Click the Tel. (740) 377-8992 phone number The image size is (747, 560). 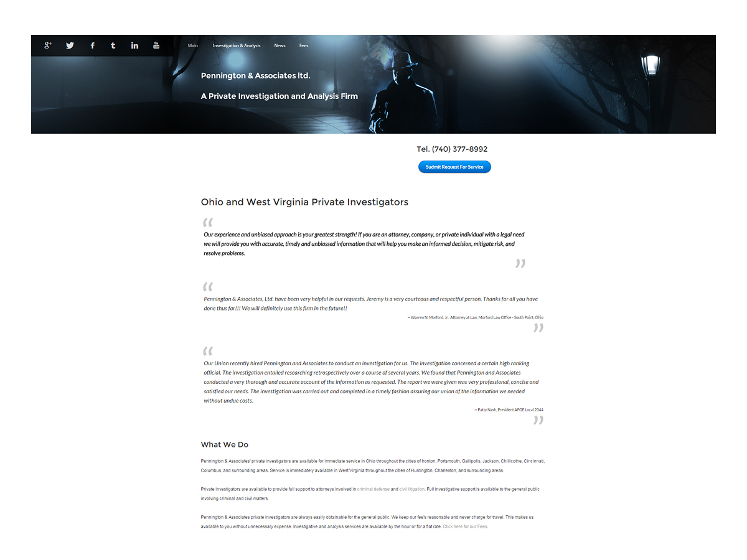[452, 149]
